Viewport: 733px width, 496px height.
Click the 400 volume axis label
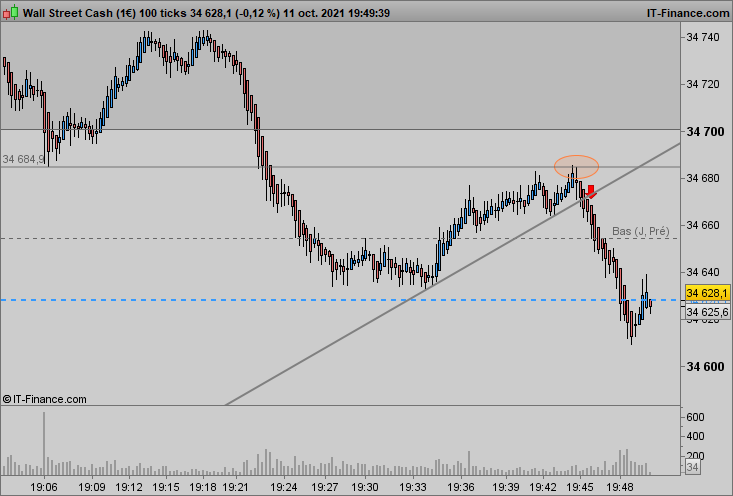(x=695, y=436)
